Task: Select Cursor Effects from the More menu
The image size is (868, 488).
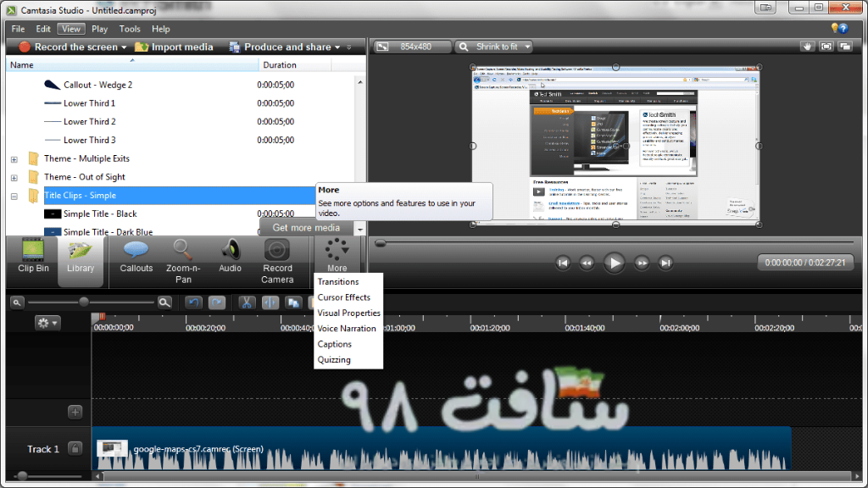Action: (x=344, y=297)
